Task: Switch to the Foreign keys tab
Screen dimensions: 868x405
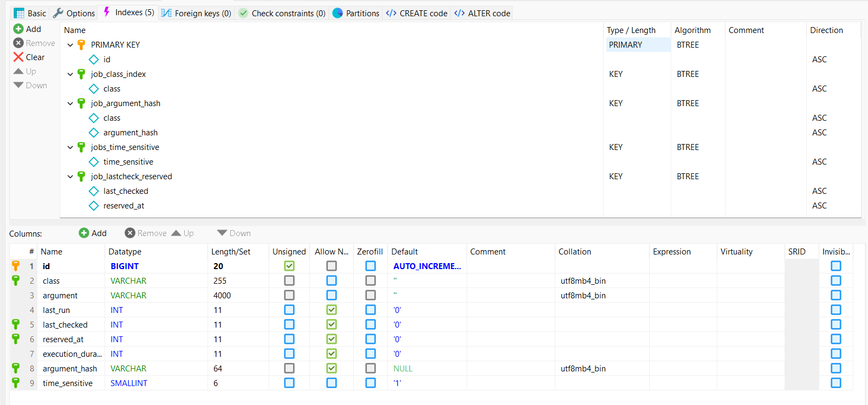Action: click(197, 13)
